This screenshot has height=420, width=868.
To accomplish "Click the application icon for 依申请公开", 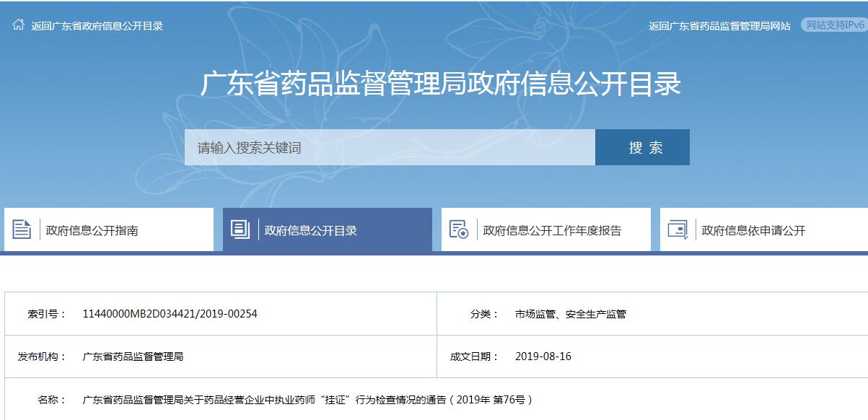I will [678, 229].
